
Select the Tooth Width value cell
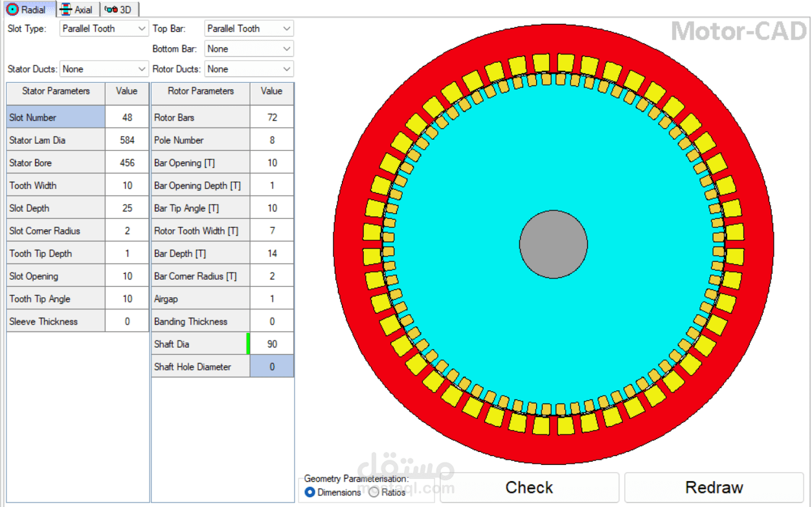[x=127, y=185]
